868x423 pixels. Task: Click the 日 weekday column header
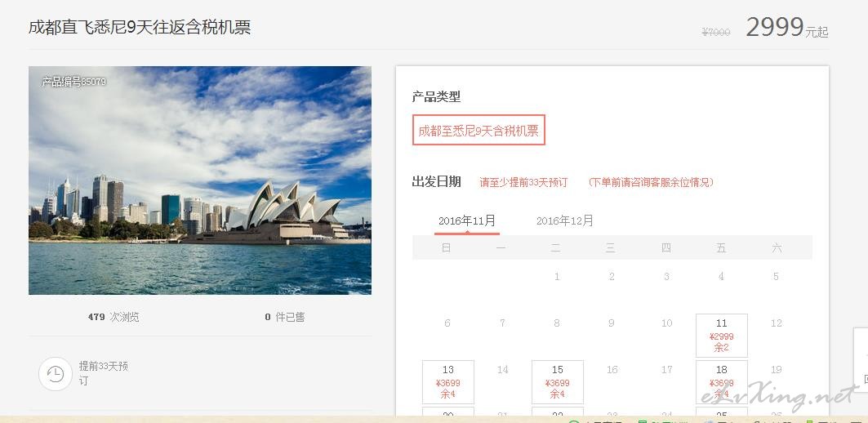446,248
